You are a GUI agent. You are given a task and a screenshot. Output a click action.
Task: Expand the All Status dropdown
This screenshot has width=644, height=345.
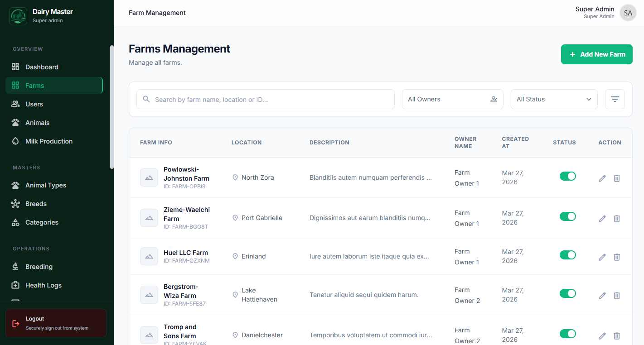coord(554,99)
